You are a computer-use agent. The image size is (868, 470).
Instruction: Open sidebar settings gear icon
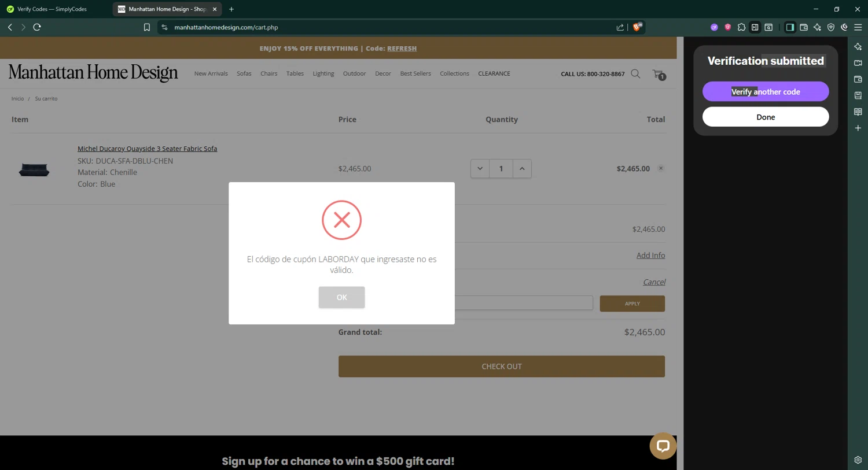(x=858, y=460)
